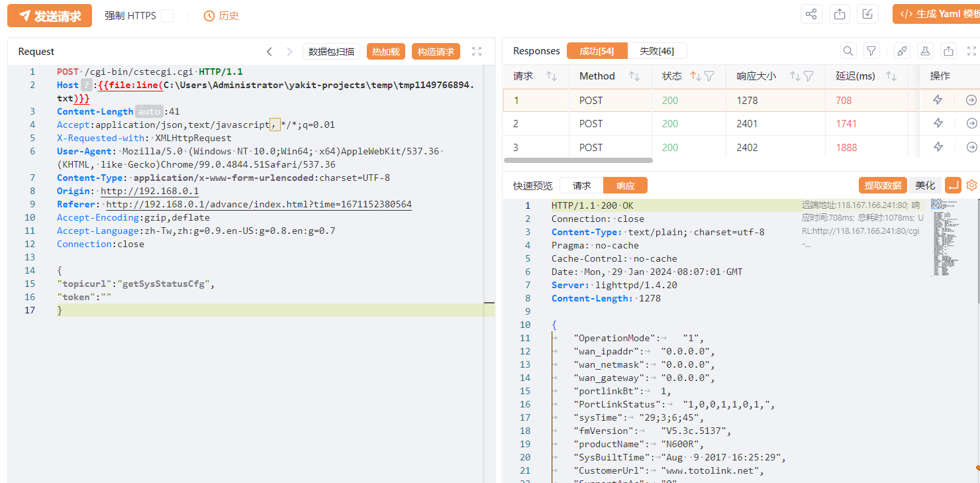The height and width of the screenshot is (483, 980).
Task: Click the history clock icon
Action: (209, 15)
